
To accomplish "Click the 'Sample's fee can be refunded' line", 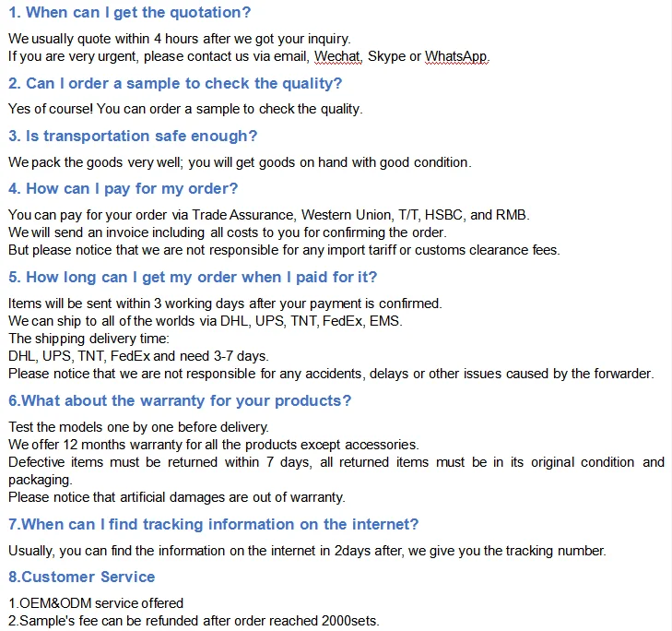I will (x=194, y=621).
